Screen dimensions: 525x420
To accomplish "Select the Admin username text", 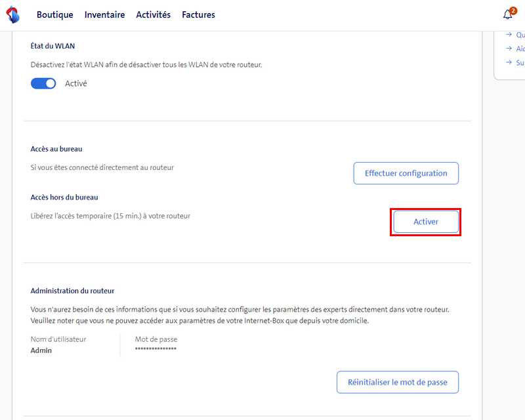I will [x=41, y=350].
